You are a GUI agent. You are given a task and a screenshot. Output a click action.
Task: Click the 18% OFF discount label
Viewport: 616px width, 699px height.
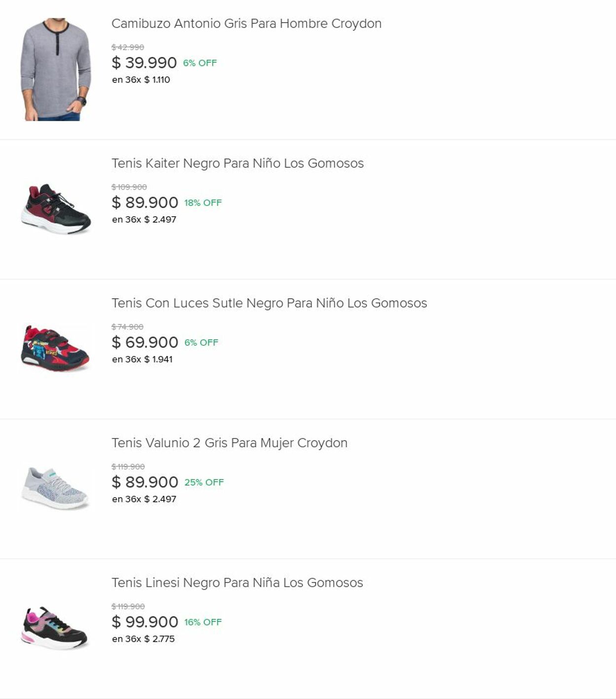203,203
